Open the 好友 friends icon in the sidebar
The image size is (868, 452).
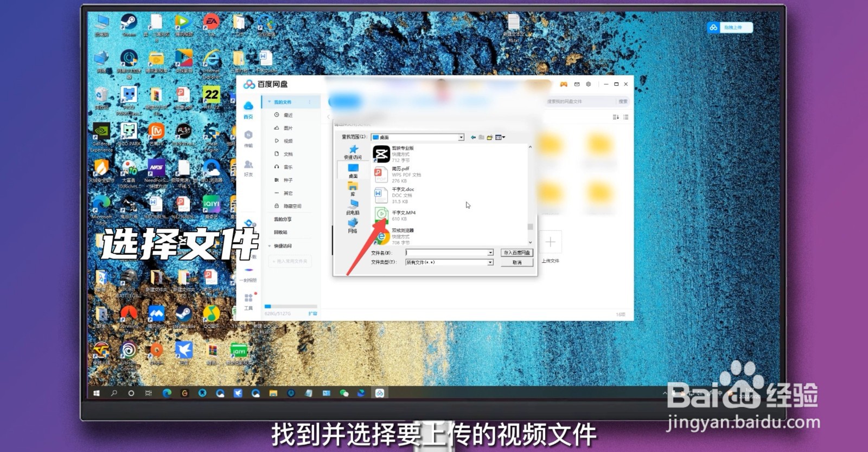coord(248,167)
